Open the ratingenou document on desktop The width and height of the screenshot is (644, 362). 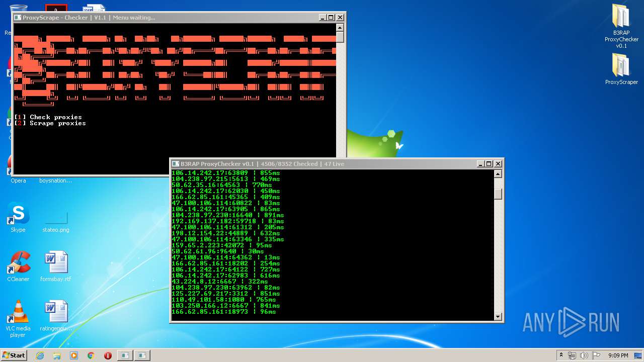[x=56, y=316]
